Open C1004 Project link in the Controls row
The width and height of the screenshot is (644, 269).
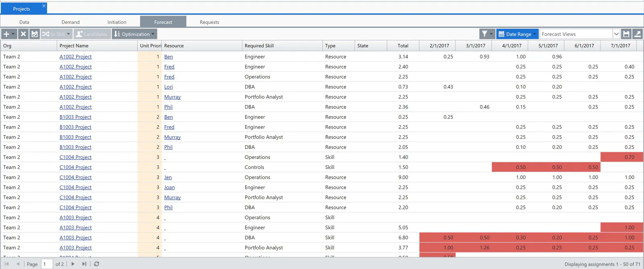76,167
